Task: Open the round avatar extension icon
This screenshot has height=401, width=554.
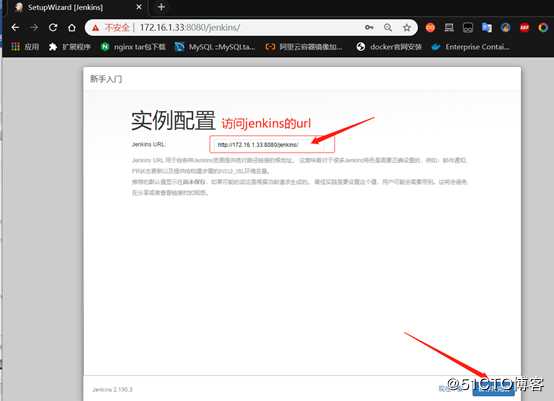Action: click(506, 28)
